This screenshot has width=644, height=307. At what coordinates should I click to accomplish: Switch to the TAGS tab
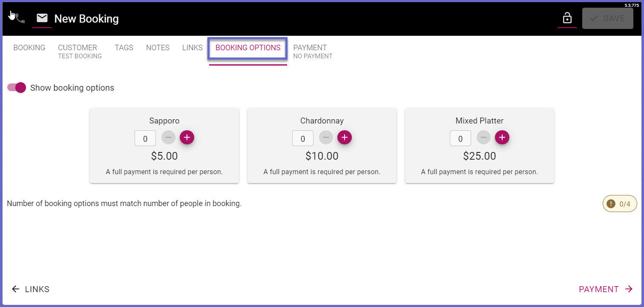tap(124, 48)
